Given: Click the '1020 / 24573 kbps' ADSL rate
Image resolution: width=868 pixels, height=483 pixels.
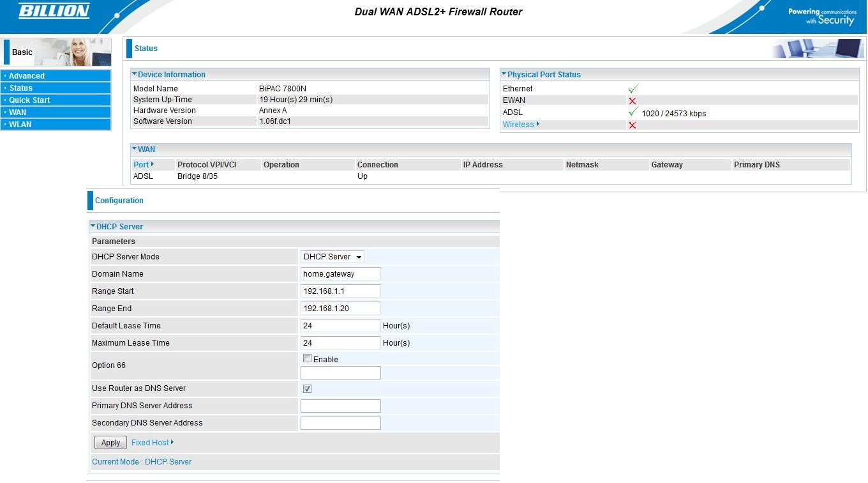Looking at the screenshot, I should point(674,114).
